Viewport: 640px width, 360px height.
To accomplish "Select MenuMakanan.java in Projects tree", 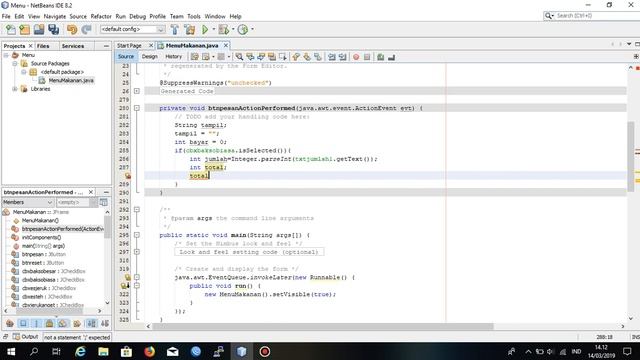I will (71, 80).
